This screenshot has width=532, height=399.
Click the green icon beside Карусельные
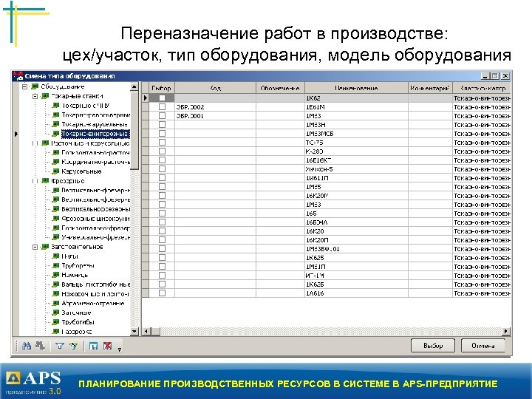click(55, 171)
